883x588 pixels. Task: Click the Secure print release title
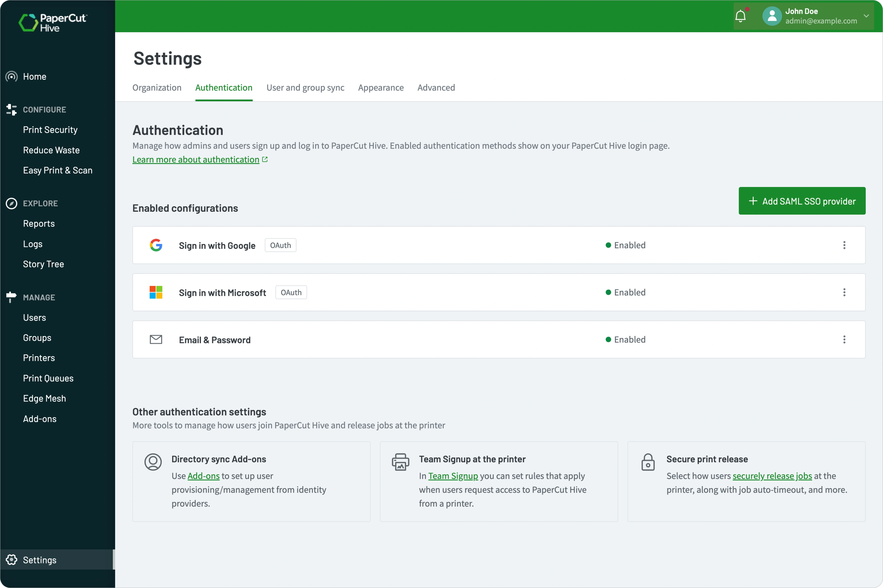[707, 459]
